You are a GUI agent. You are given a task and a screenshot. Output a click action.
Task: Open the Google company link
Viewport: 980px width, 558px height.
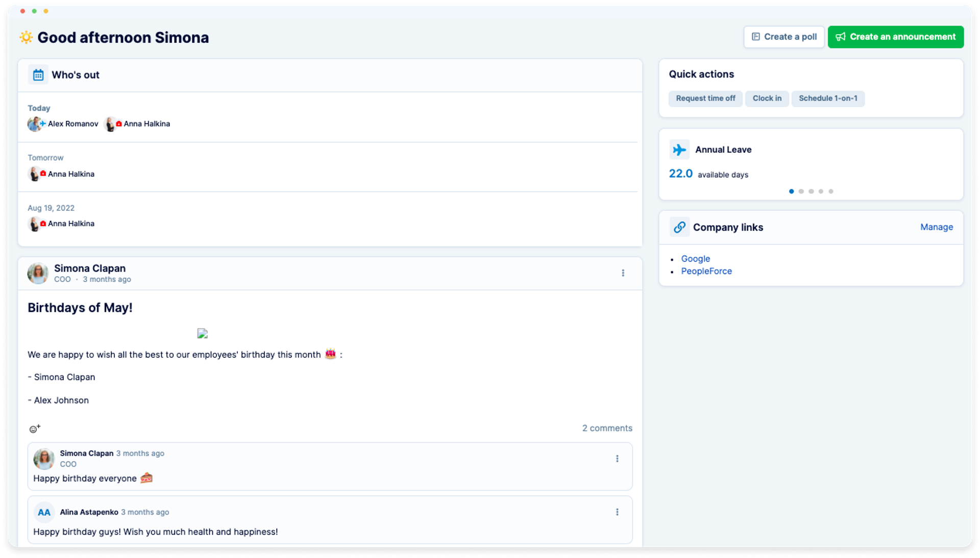click(x=695, y=259)
